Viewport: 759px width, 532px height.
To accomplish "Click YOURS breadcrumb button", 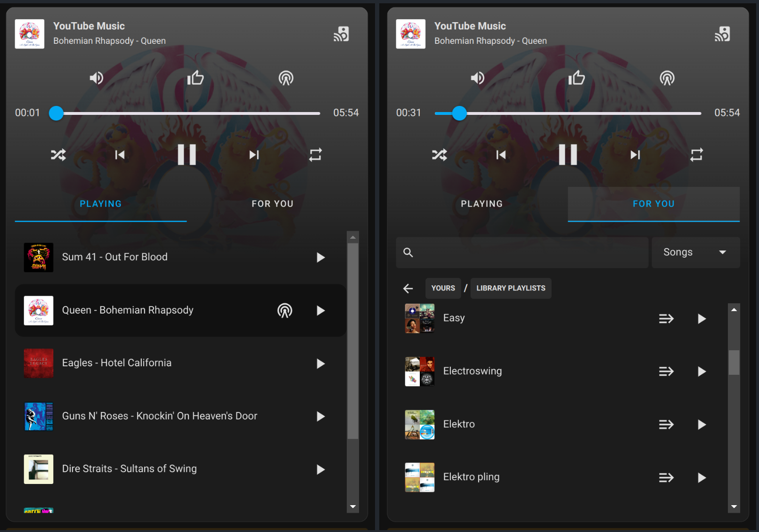I will pos(443,288).
